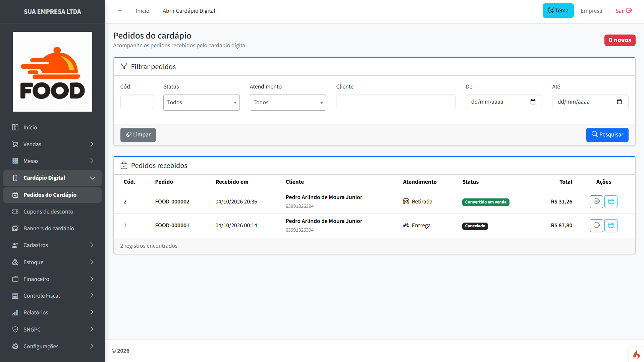Screen dimensions: 644x362
Task: Open calendar picker in De date field
Action: coord(533,102)
